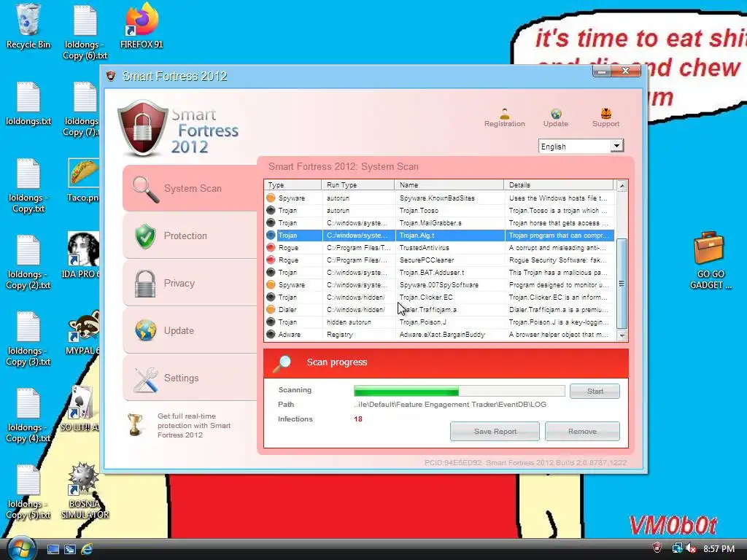Open SO LIT!! solitaire desktop shortcut
This screenshot has width=747, height=560.
coord(81,408)
